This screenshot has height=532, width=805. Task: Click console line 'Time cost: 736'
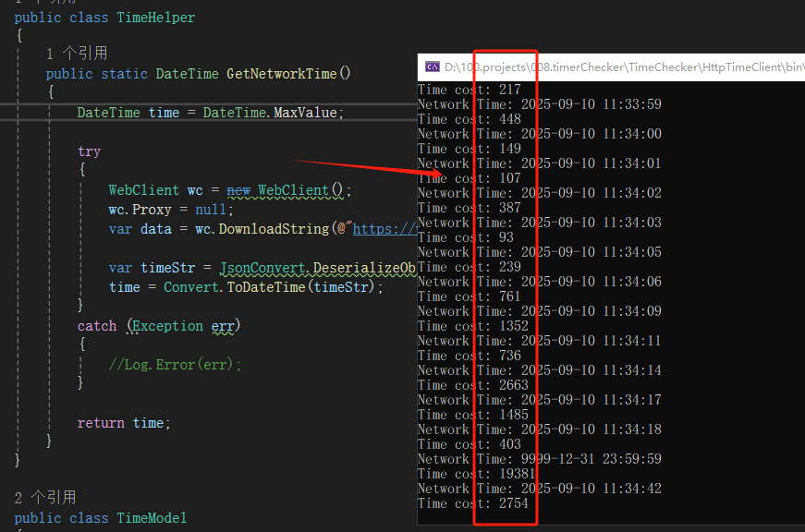[x=470, y=356]
